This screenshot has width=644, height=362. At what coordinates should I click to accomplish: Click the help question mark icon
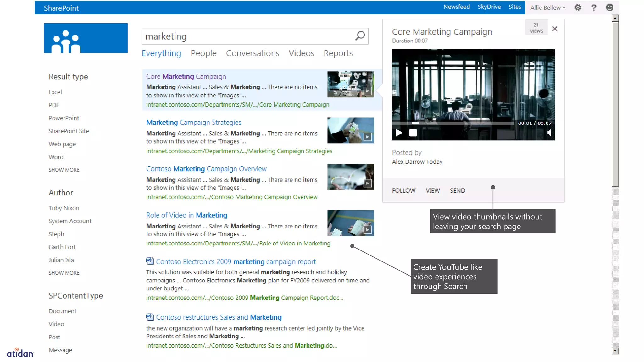(x=594, y=8)
